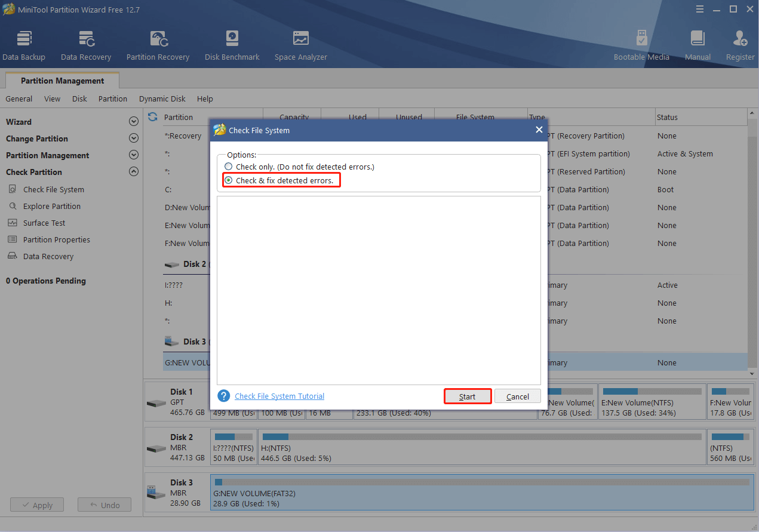Click Check File System icon in sidebar
Image resolution: width=759 pixels, height=532 pixels.
(x=12, y=189)
